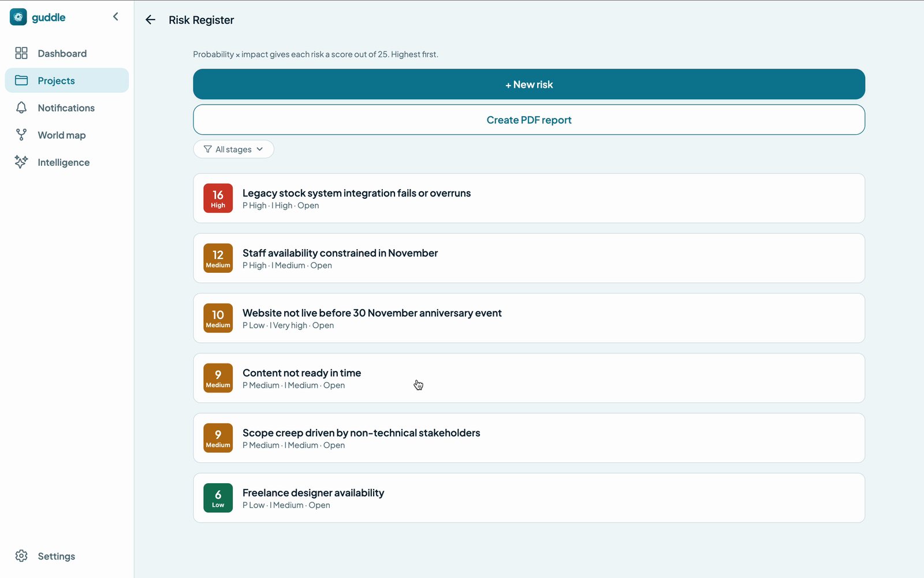Open the Dashboard menu item

tap(67, 53)
